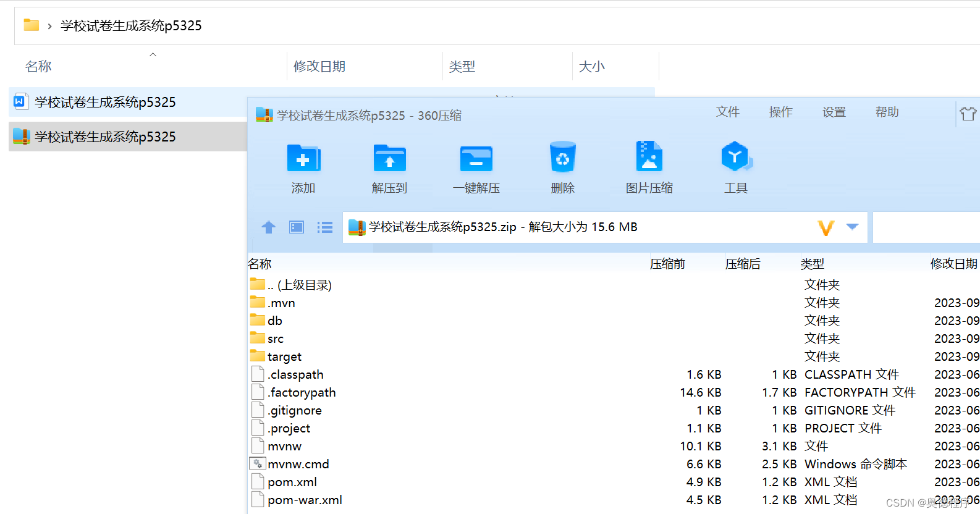This screenshot has width=980, height=514.
Task: Select the zip archive 学校试卷生成系统p5325 in Explorer
Action: coord(128,137)
